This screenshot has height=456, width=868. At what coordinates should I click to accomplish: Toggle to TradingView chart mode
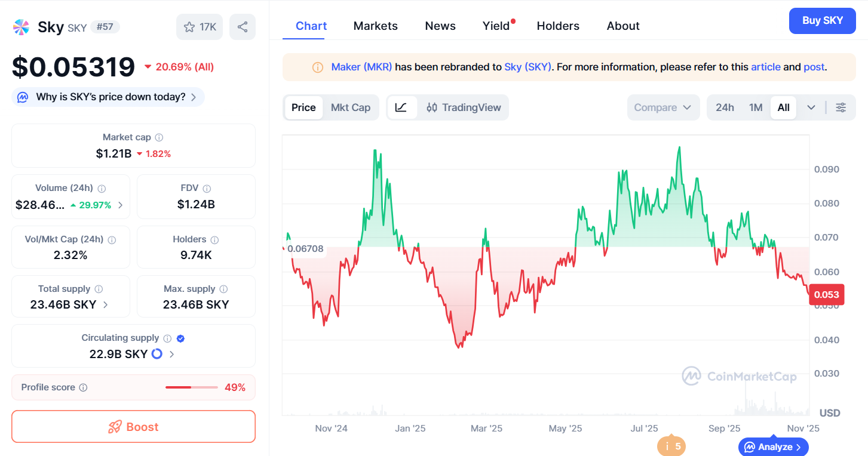(x=464, y=107)
